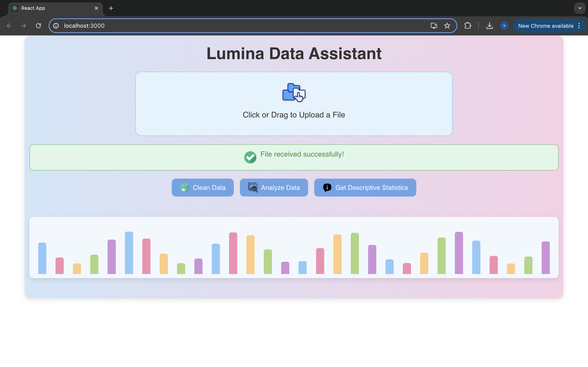Open the Chrome downloads icon
The image size is (588, 367).
[x=489, y=26]
